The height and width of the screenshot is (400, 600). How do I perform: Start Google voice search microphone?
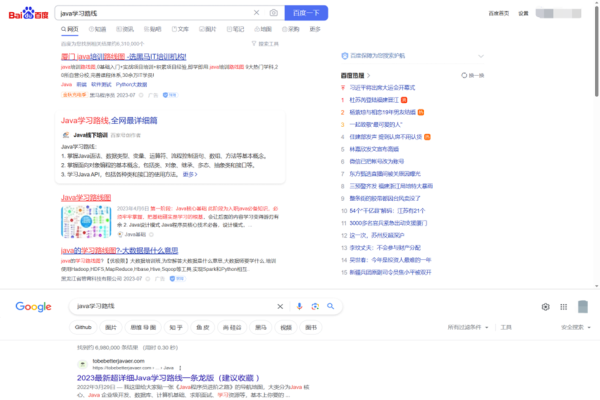tap(299, 306)
